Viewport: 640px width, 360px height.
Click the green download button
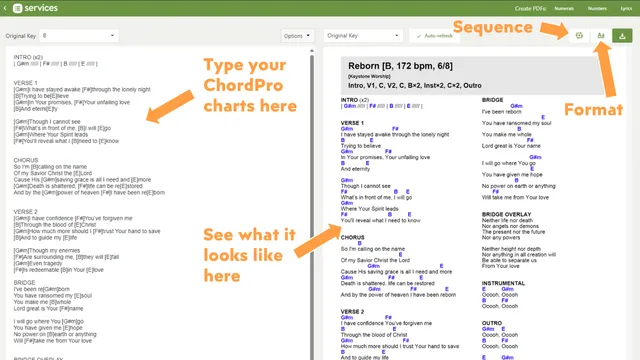[x=622, y=36]
